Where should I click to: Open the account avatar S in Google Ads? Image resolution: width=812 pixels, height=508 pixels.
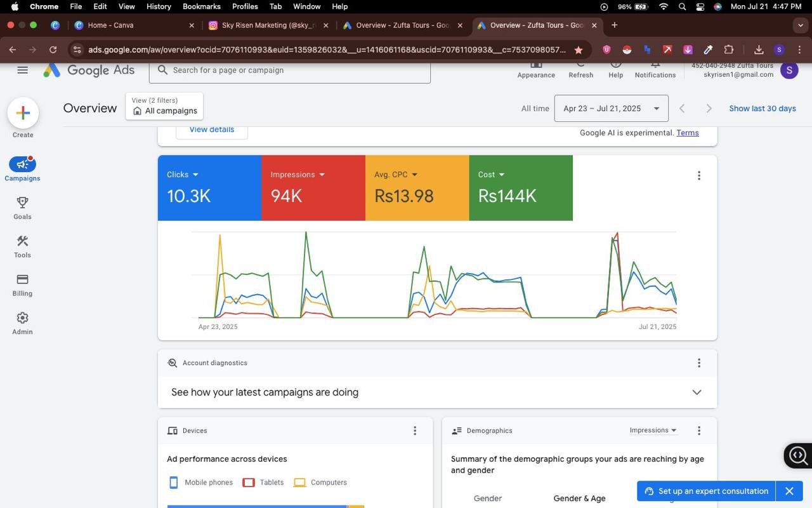(789, 70)
